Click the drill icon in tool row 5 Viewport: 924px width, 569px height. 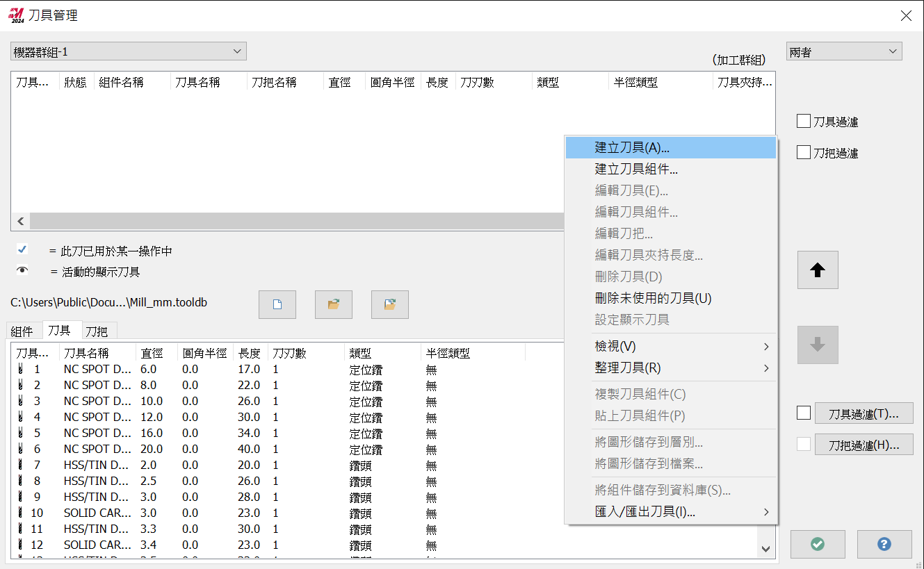21,434
